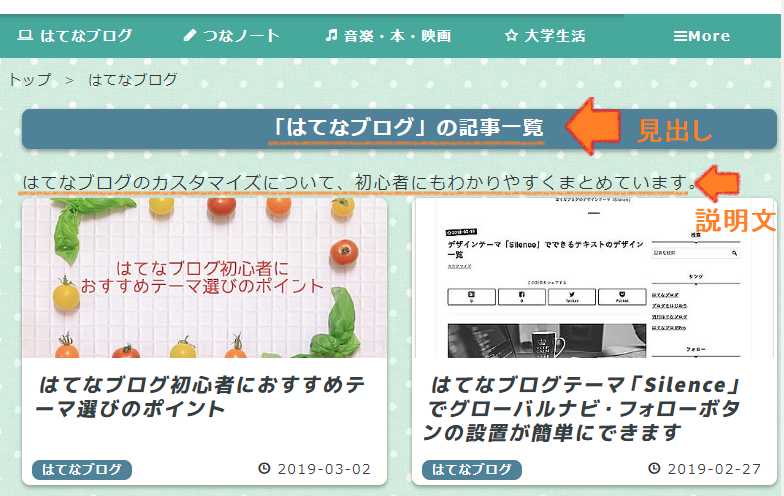Open the Silence theme screenshot thumbnail
This screenshot has width=784, height=496.
click(594, 278)
